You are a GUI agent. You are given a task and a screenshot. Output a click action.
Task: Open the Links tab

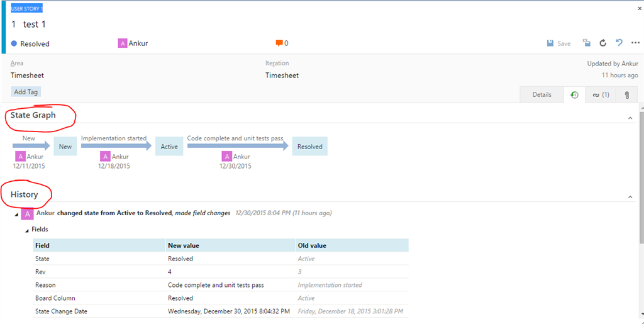(601, 95)
